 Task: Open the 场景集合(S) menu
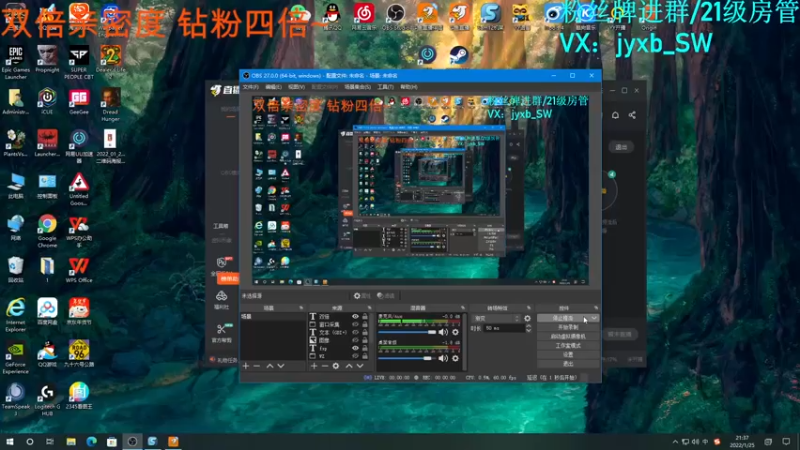[x=358, y=87]
